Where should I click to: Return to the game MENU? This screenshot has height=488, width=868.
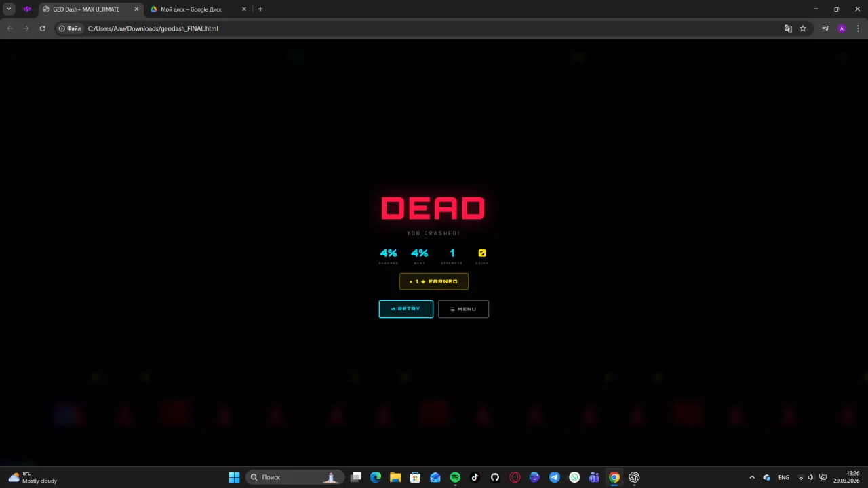tap(463, 309)
